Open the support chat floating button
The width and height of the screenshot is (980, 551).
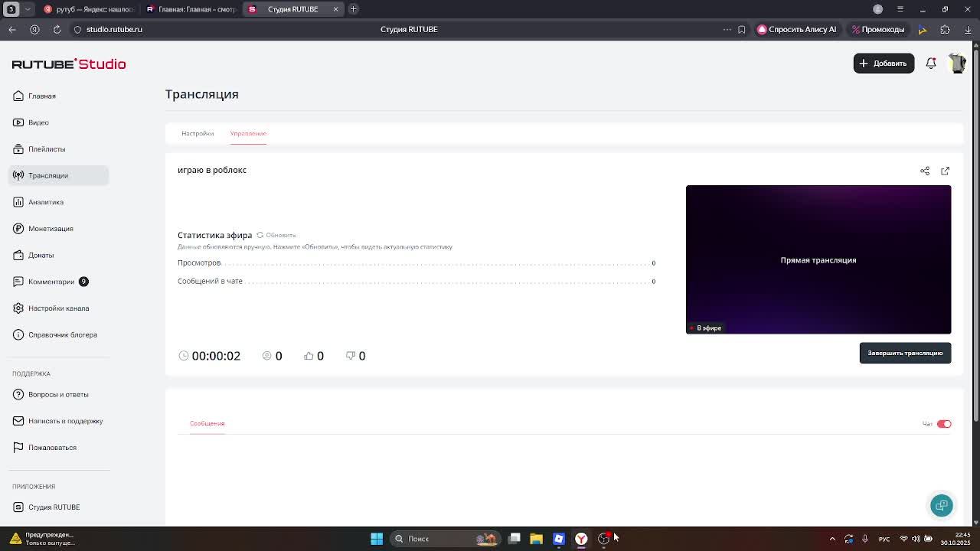pyautogui.click(x=942, y=505)
